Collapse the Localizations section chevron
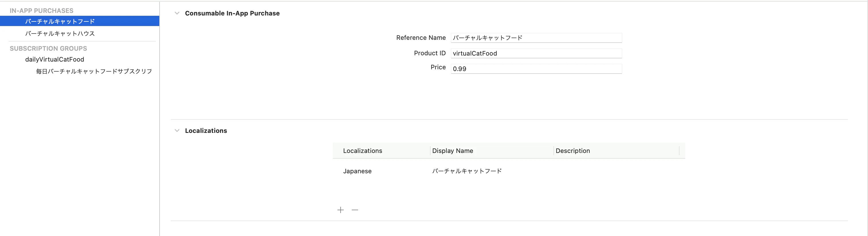The image size is (868, 236). click(x=177, y=130)
